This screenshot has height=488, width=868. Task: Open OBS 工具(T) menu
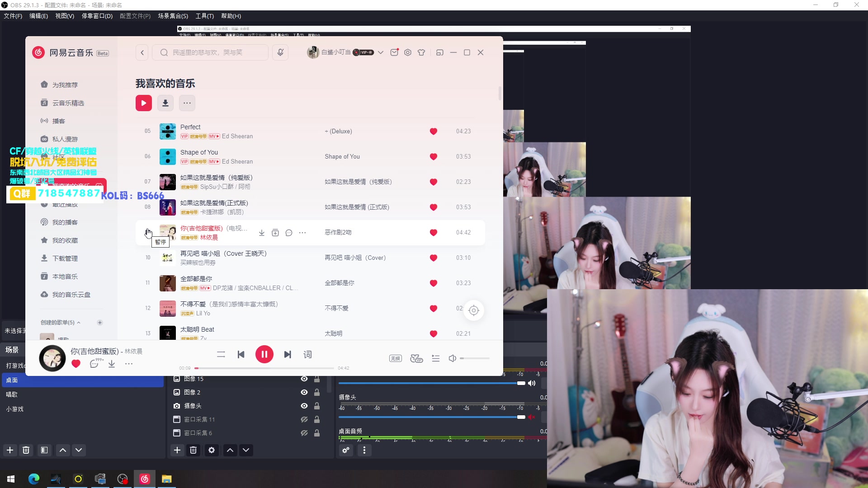pos(205,16)
